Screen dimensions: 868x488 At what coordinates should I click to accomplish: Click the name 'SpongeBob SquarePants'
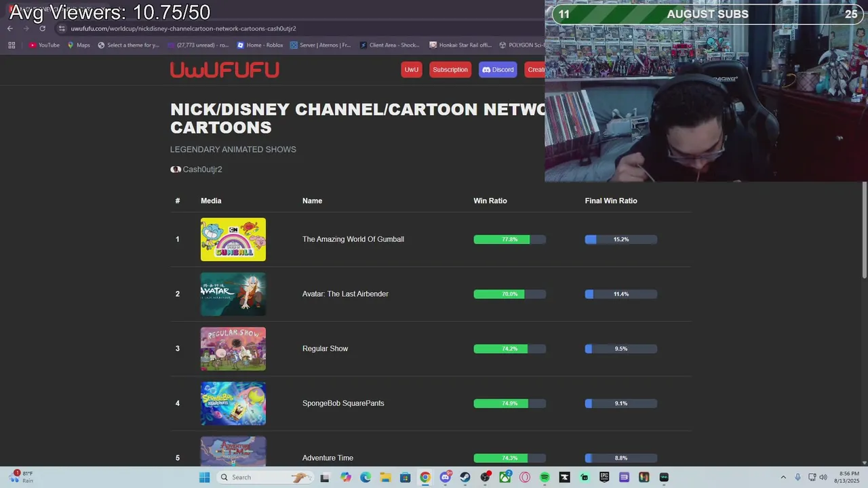point(343,403)
